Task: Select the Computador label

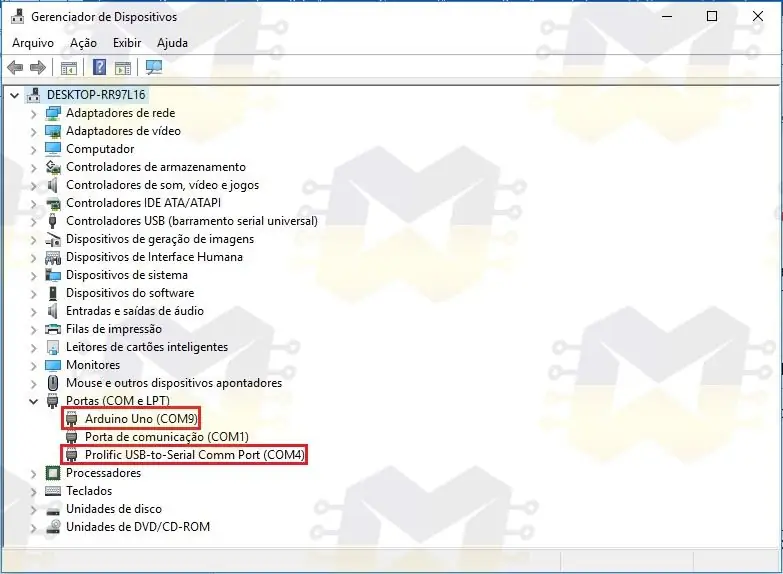Action: pyautogui.click(x=100, y=149)
